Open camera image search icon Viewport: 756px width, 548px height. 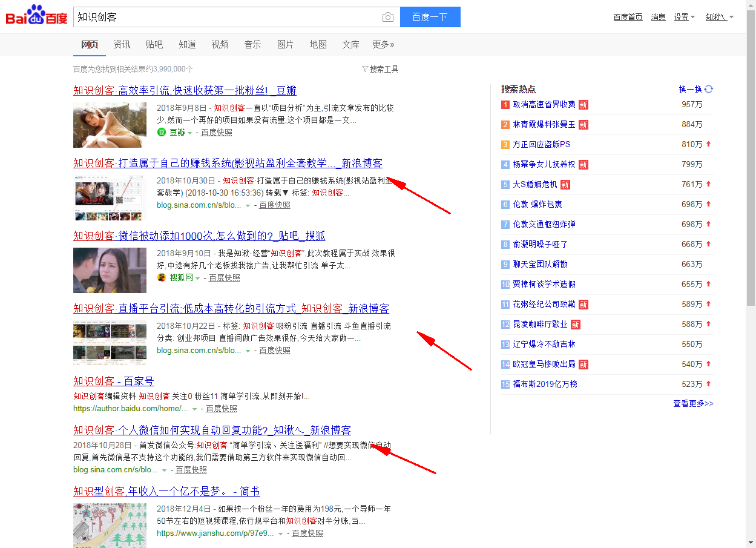pyautogui.click(x=388, y=17)
